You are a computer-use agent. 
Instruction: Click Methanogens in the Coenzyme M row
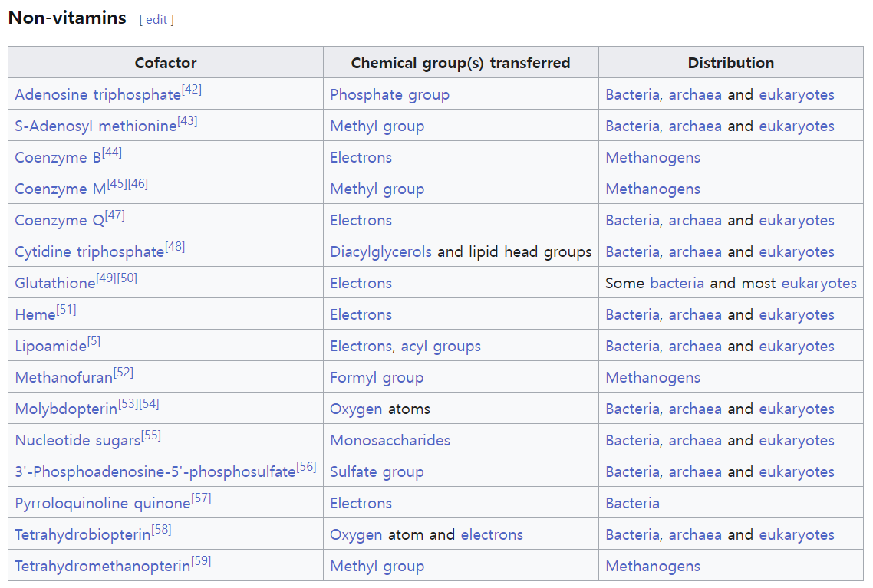click(x=653, y=189)
